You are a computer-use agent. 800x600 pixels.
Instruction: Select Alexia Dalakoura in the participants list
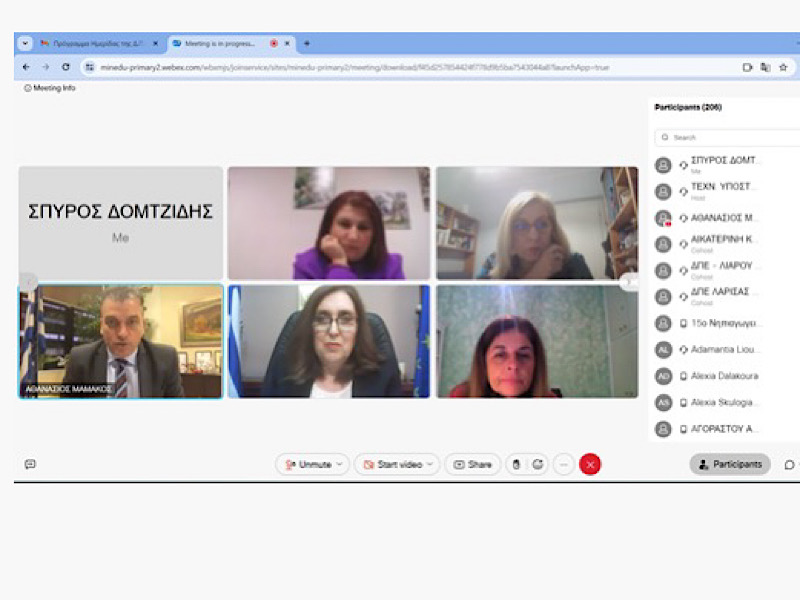pos(725,376)
